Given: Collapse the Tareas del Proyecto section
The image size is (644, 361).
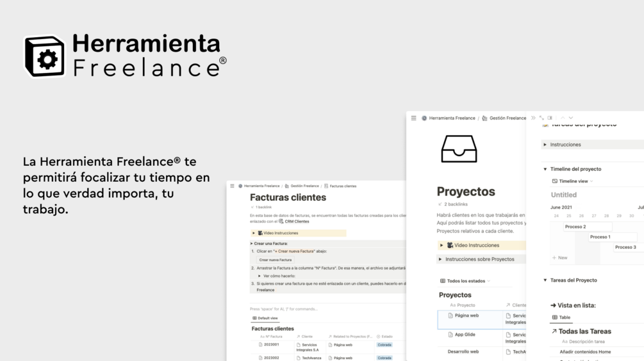Looking at the screenshot, I should (x=545, y=280).
